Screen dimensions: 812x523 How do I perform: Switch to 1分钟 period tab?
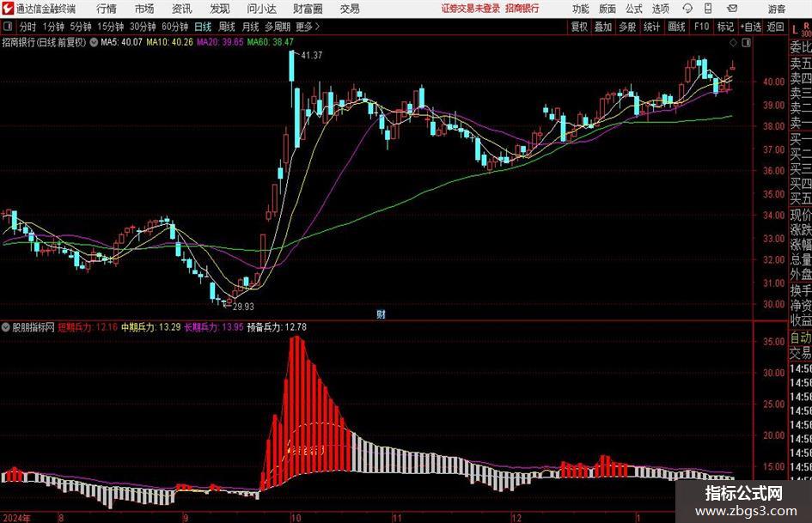(52, 27)
